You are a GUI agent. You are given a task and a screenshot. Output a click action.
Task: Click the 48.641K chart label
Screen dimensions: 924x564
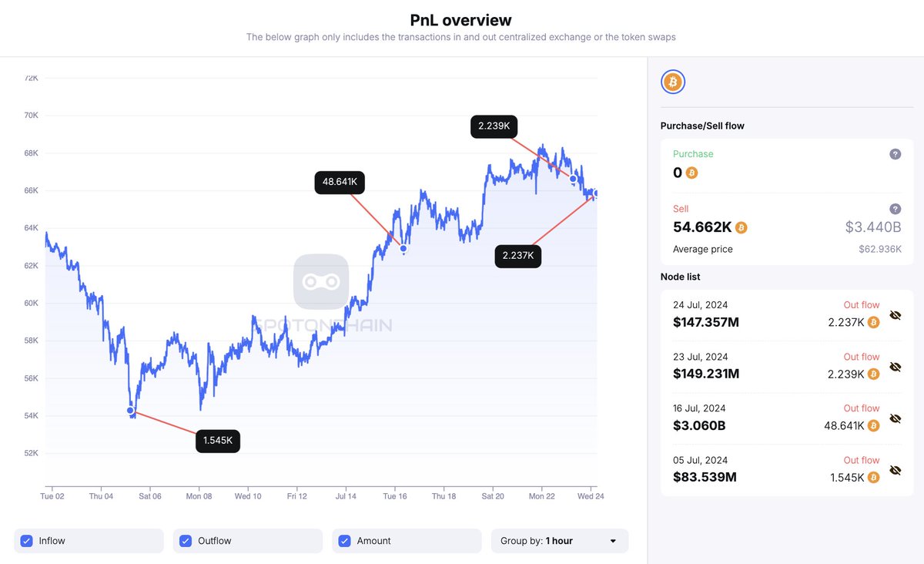click(x=340, y=183)
